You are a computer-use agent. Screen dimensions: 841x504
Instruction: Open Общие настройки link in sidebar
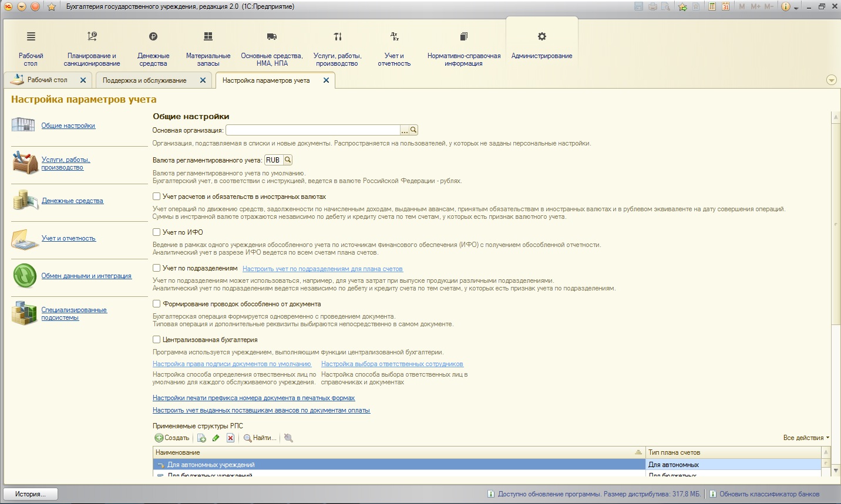point(68,126)
